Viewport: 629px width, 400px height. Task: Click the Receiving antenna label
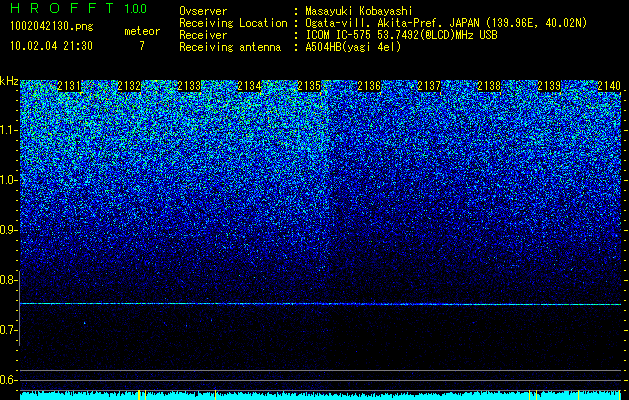230,47
